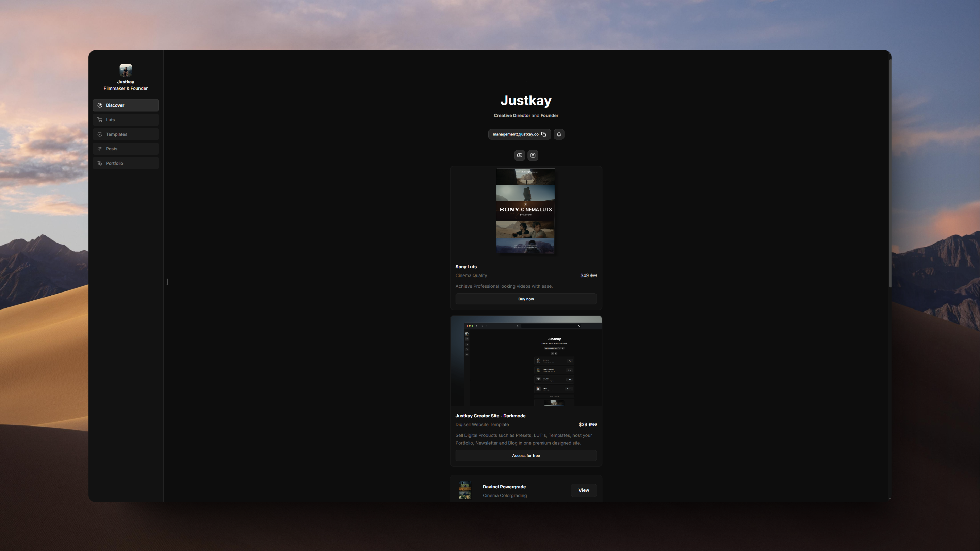Click the sidebar collapse handle
Screen dimensions: 980x551
167,282
